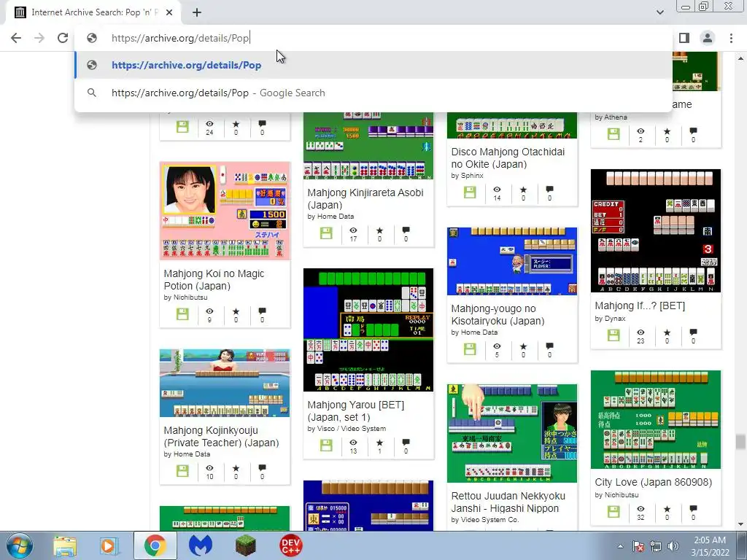Open the clock showing 2:05 AM
The image size is (747, 560).
[x=710, y=546]
